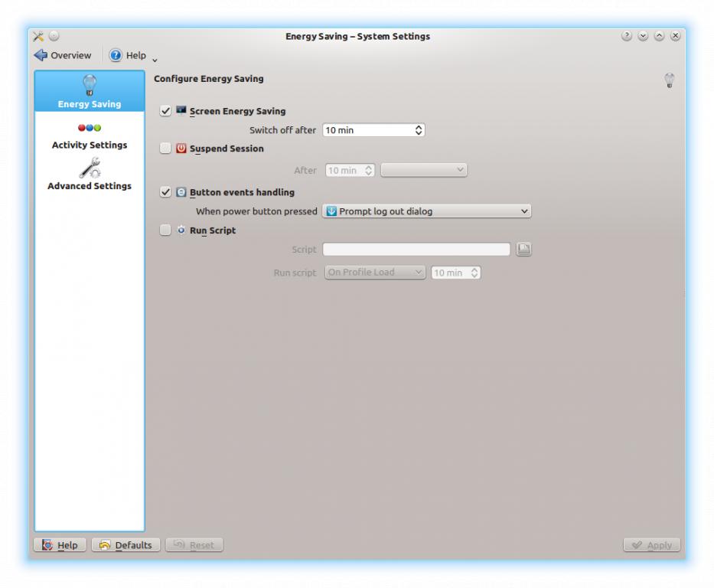Adjust the Switch off after spinner arrows
This screenshot has height=588, width=714.
(419, 130)
